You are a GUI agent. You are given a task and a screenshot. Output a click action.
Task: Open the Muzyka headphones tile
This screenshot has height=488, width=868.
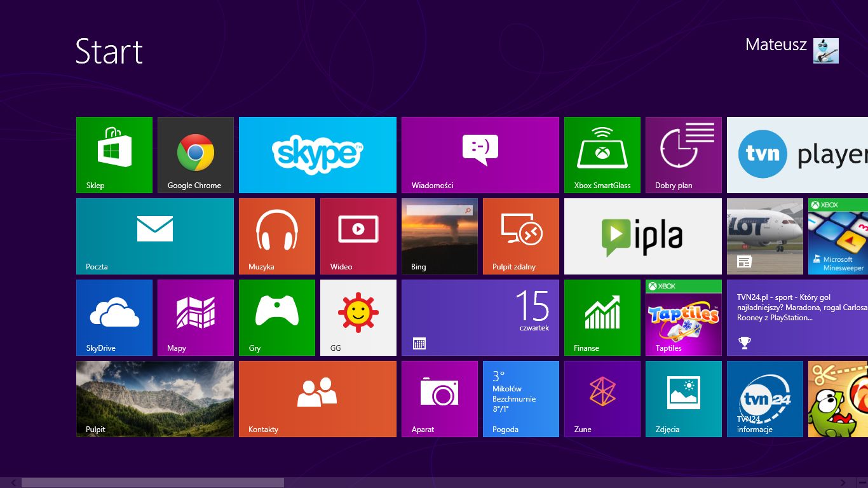[277, 236]
